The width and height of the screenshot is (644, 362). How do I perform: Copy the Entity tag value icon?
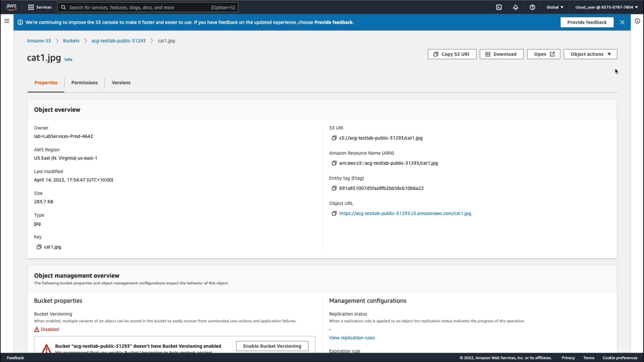[334, 188]
